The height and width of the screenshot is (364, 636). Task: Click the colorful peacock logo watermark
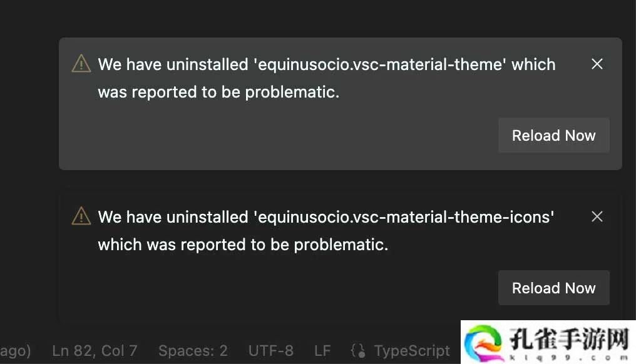(483, 343)
